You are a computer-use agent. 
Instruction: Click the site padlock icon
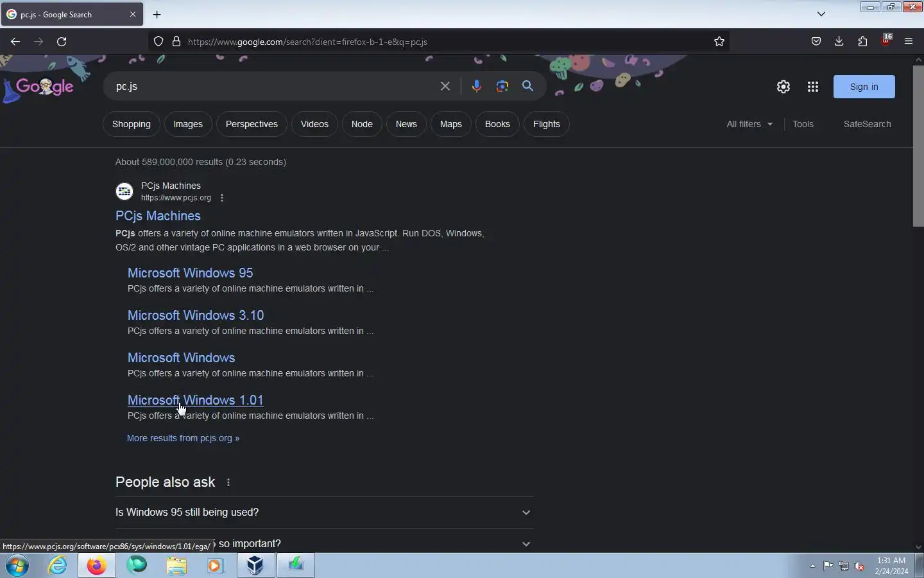(176, 42)
